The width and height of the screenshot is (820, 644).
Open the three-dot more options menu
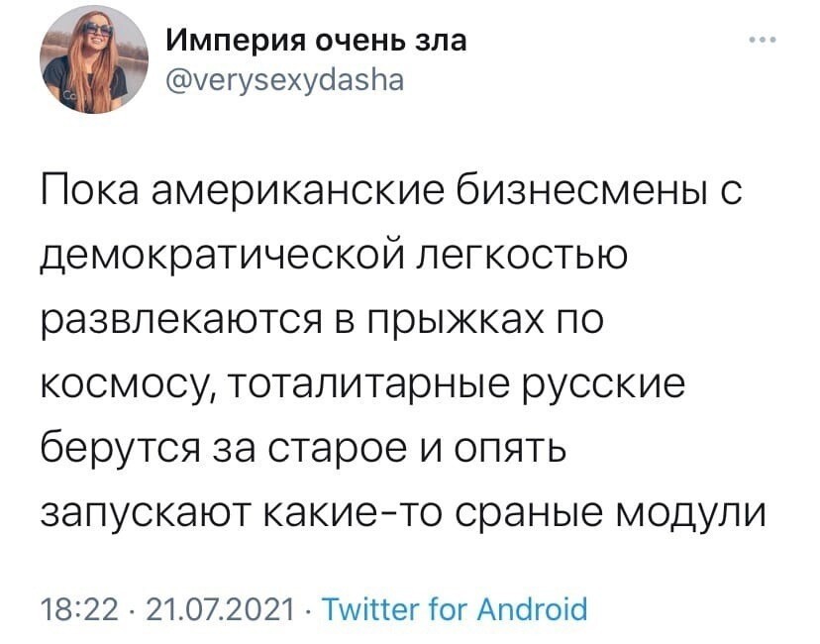763,40
